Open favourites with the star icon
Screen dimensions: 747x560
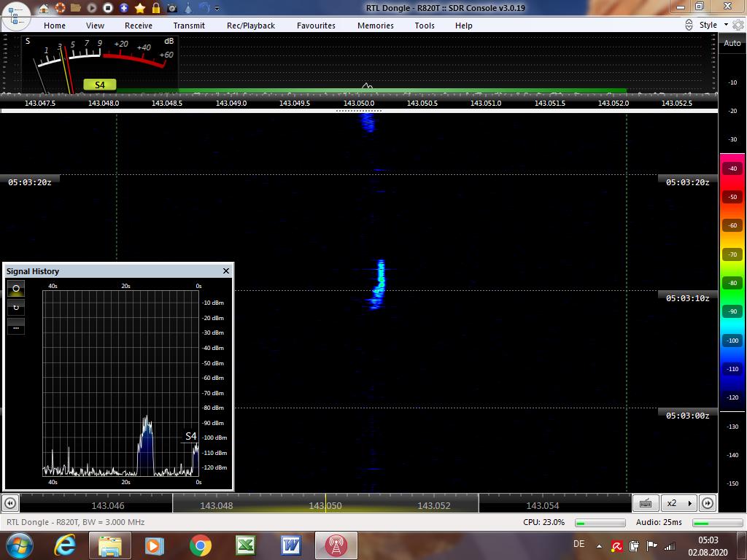[x=140, y=8]
